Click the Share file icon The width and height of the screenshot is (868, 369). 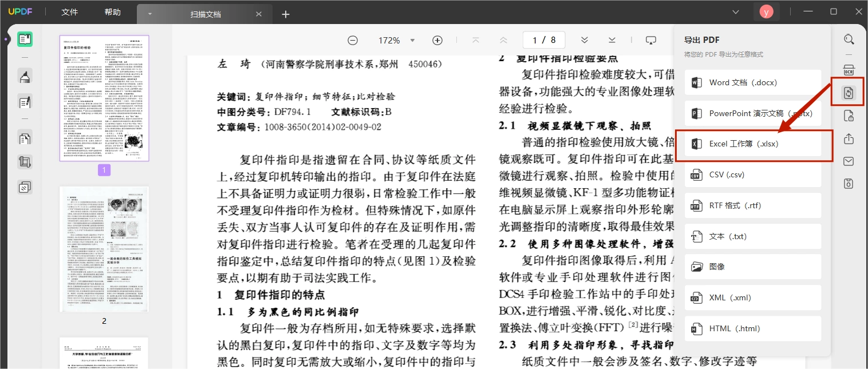click(x=849, y=138)
